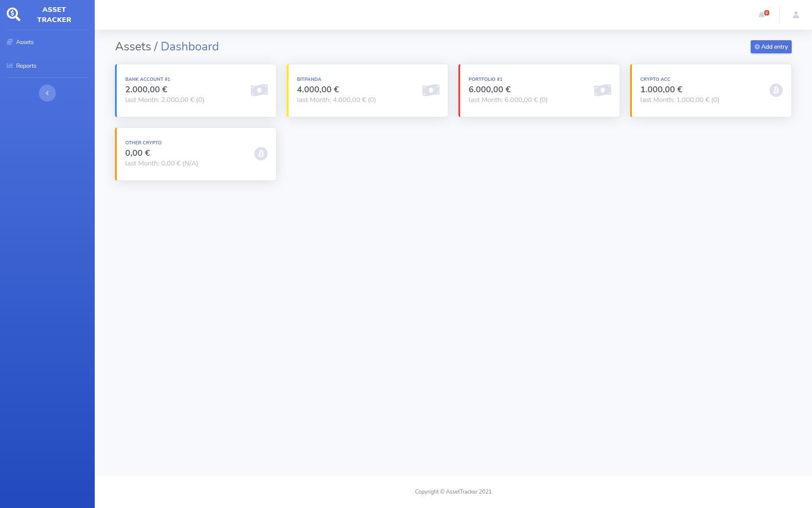Open the user profile avatar icon

[x=796, y=15]
